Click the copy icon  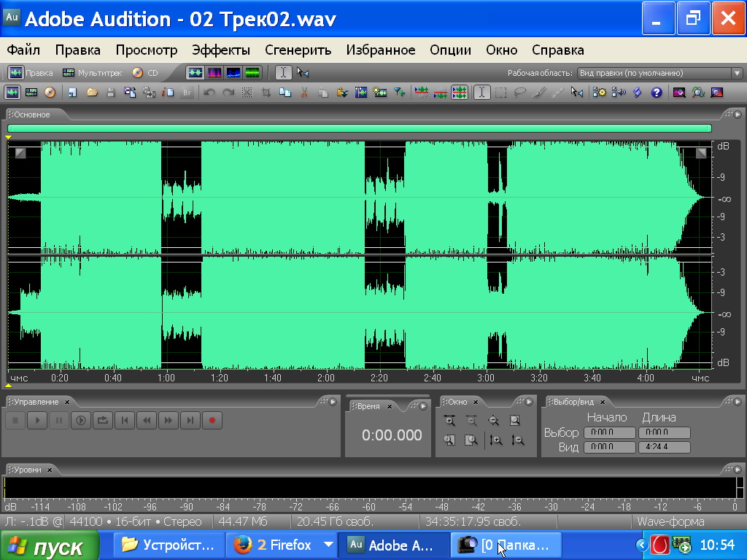[x=285, y=93]
